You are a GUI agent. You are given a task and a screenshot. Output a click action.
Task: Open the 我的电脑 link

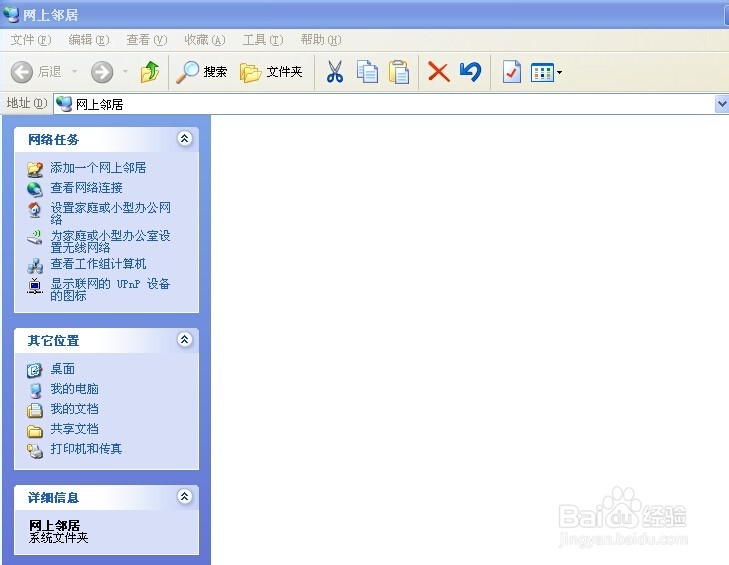click(74, 389)
